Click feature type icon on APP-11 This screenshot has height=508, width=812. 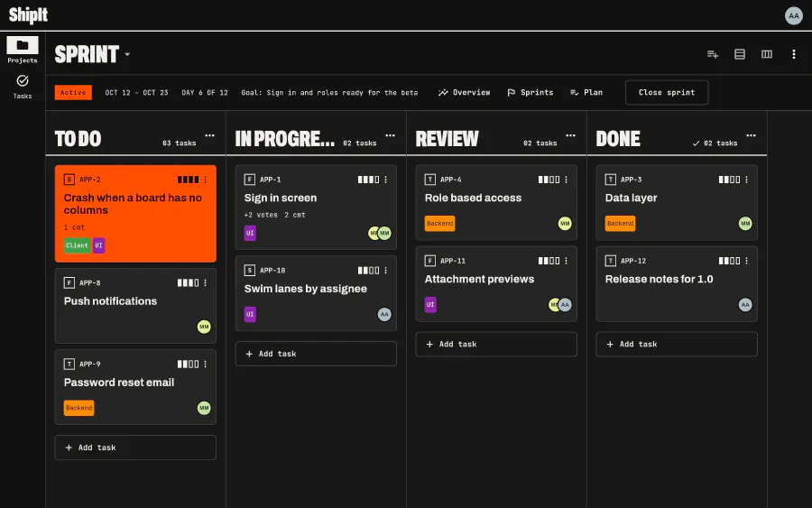pyautogui.click(x=429, y=261)
